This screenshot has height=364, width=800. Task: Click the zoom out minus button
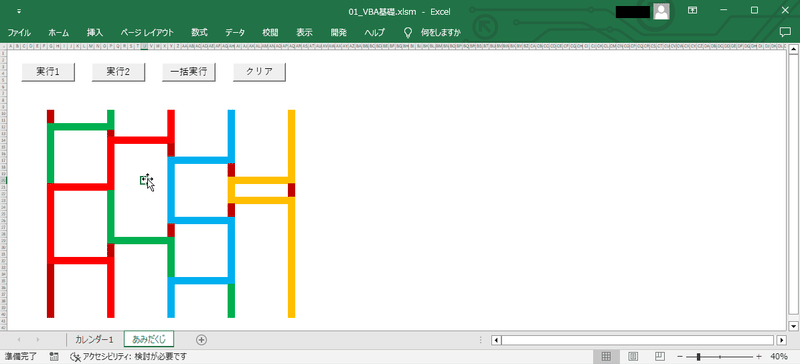point(680,356)
